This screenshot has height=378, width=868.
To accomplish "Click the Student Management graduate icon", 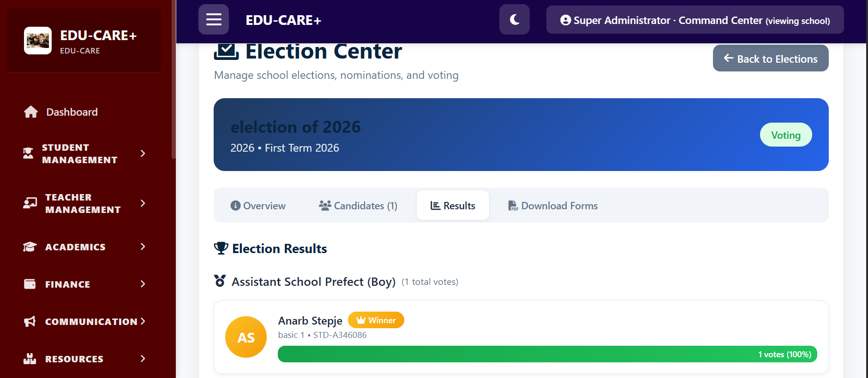I will click(x=29, y=154).
